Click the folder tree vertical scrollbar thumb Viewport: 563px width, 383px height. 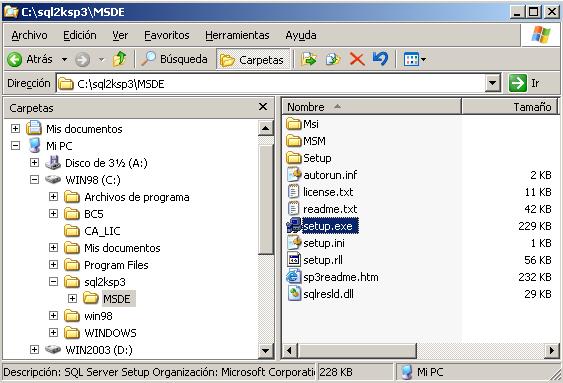pyautogui.click(x=265, y=200)
